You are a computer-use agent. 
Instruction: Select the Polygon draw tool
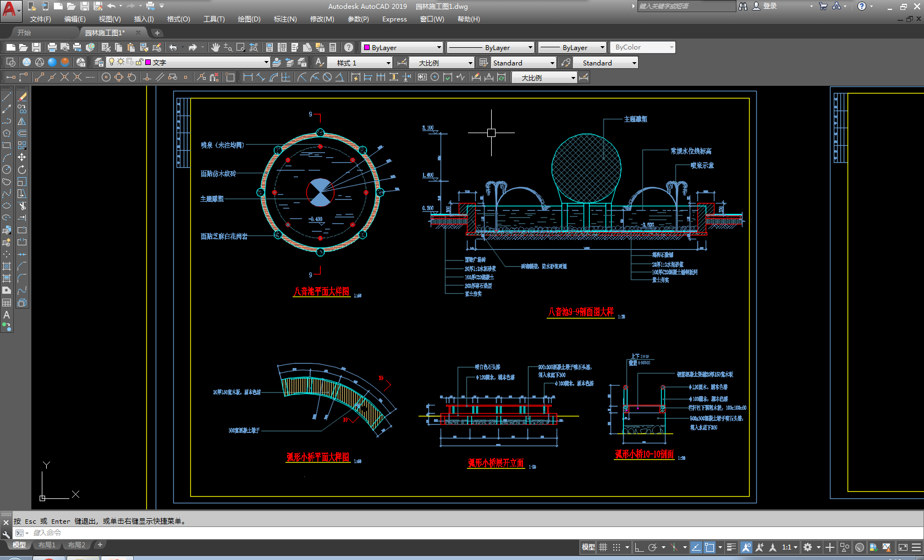7,133
